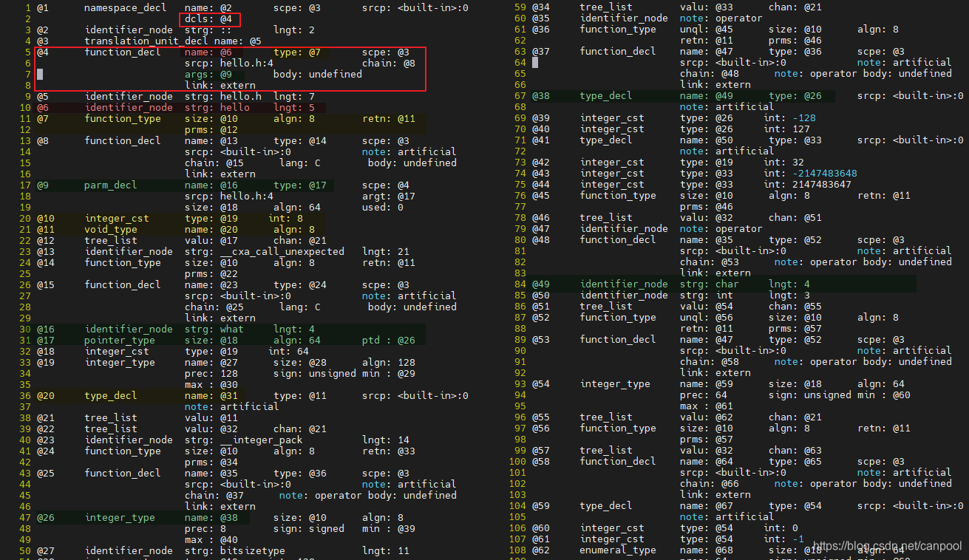Screen dimensions: 969x560
Task: Click integer_cst on the @10 line
Action: [117, 218]
